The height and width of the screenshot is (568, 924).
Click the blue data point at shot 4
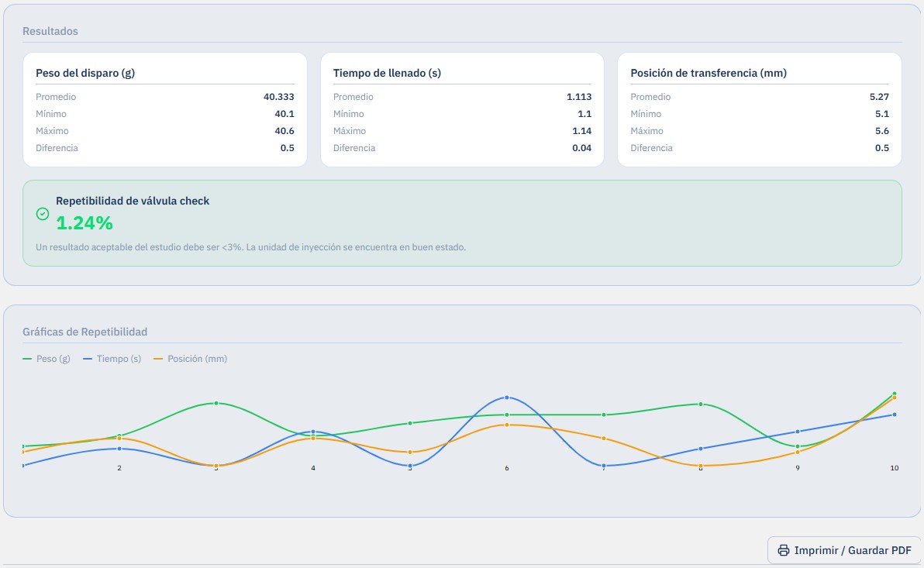[x=313, y=432]
